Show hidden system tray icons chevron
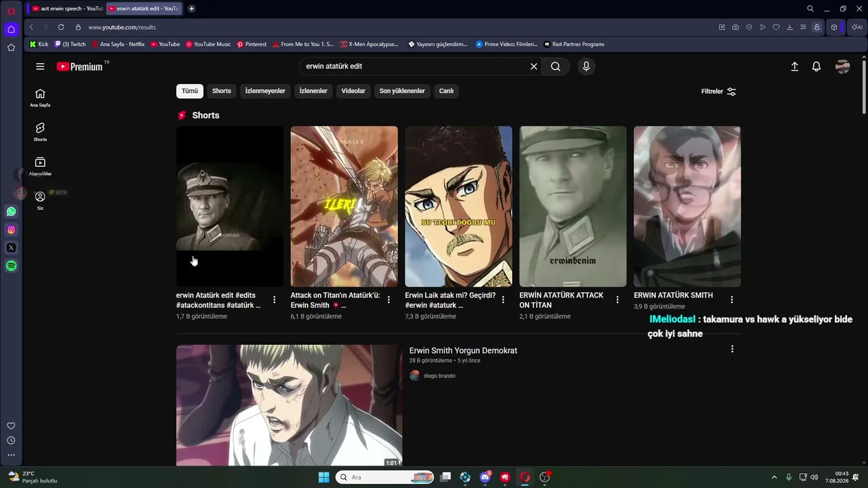Screen dimensions: 868x488 [x=774, y=477]
